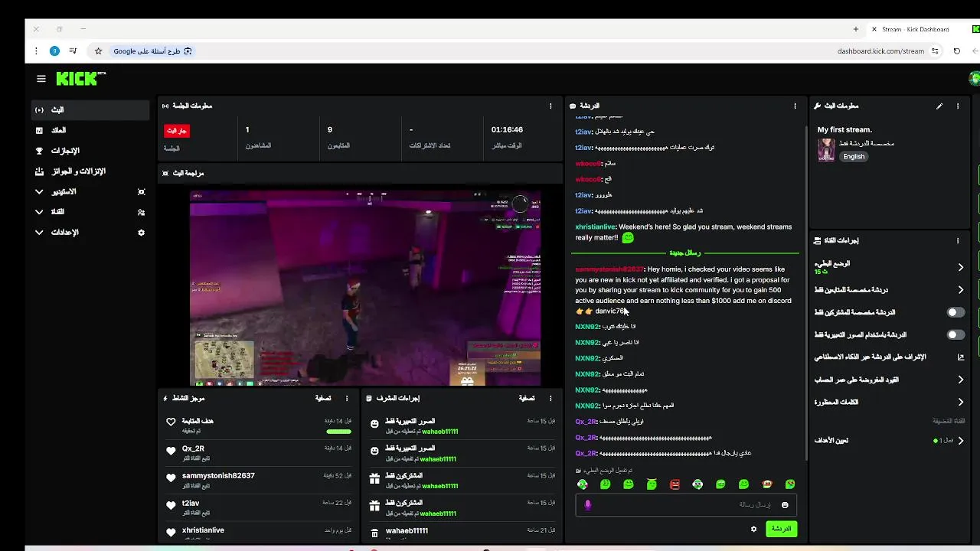Screen dimensions: 980x551
Task: Click follow goal progress bar
Action: point(338,432)
